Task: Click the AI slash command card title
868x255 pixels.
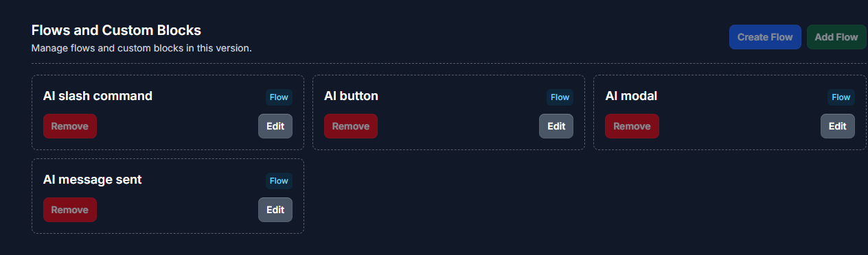Action: click(x=98, y=96)
